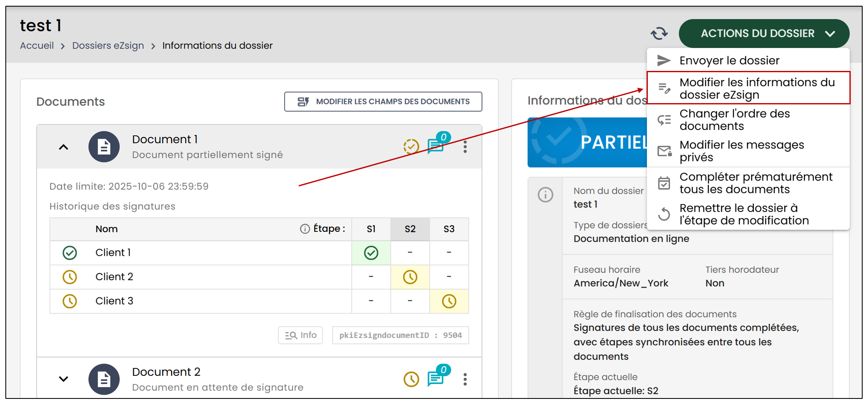This screenshot has width=868, height=403.
Task: Click the Info button under Document 1
Action: point(301,335)
